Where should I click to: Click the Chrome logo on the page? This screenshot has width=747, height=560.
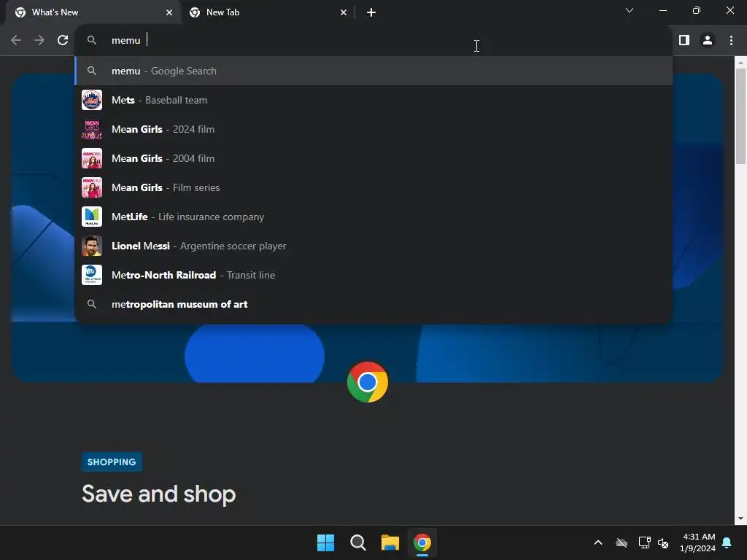(368, 382)
